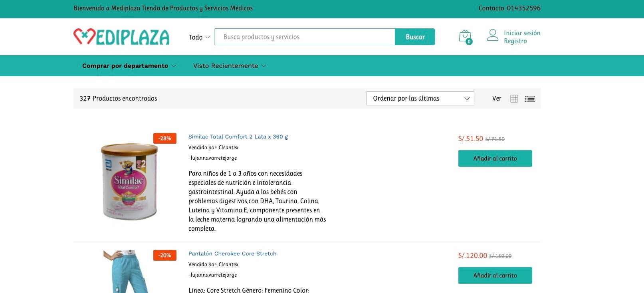
Task: Click Cleantex vendor under Similac product
Action: [228, 148]
